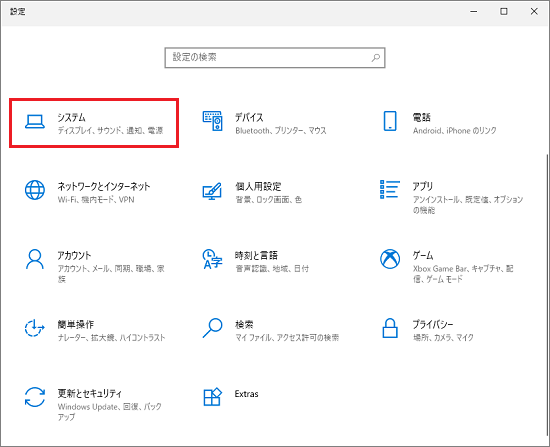Click the 検索 magnifier category icon
The image size is (550, 447).
(212, 328)
